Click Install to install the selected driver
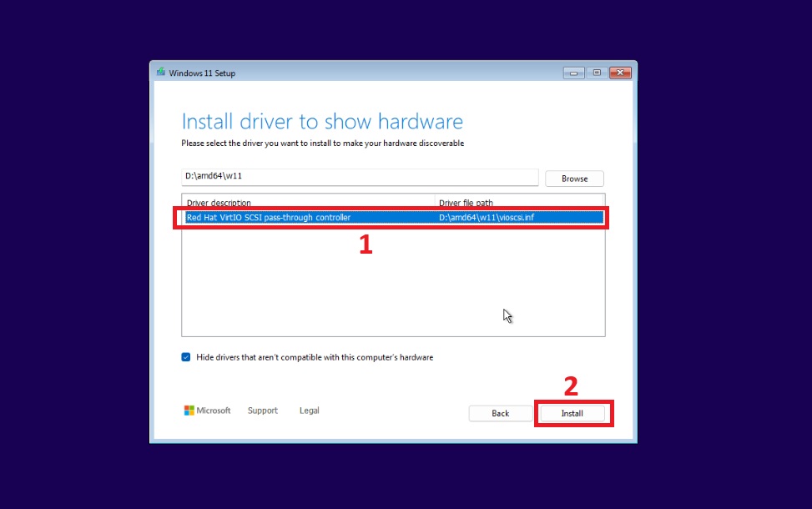The width and height of the screenshot is (812, 509). coord(572,413)
